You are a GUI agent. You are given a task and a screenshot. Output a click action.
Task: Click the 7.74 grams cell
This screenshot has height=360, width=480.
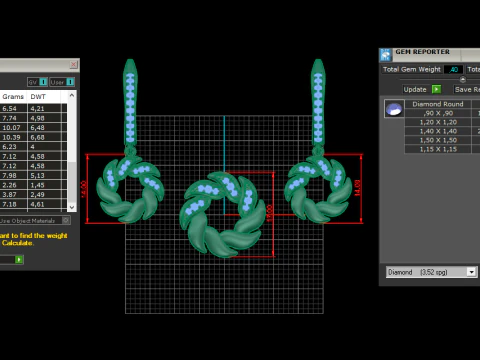click(x=13, y=118)
